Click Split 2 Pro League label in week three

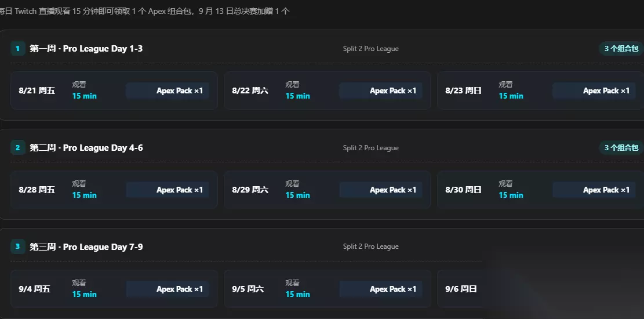371,246
